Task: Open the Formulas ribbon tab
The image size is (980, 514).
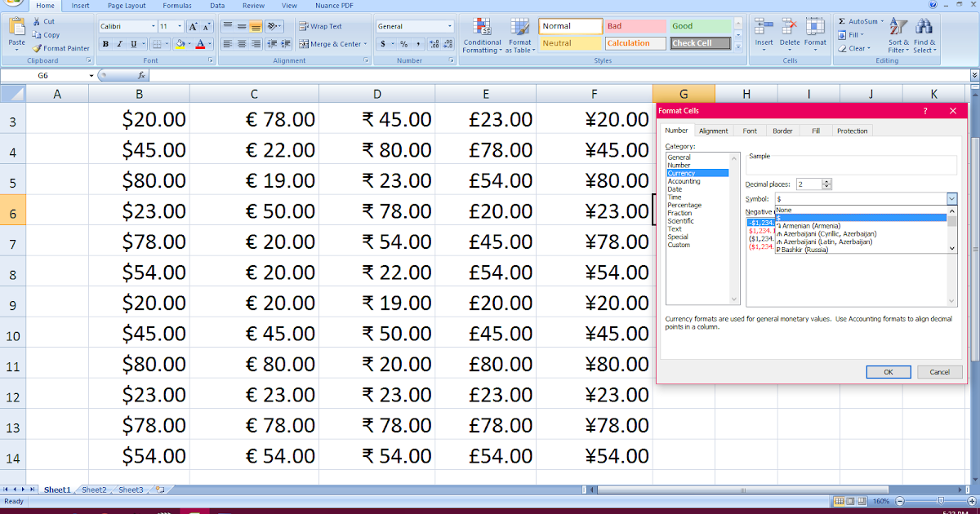Action: tap(177, 5)
